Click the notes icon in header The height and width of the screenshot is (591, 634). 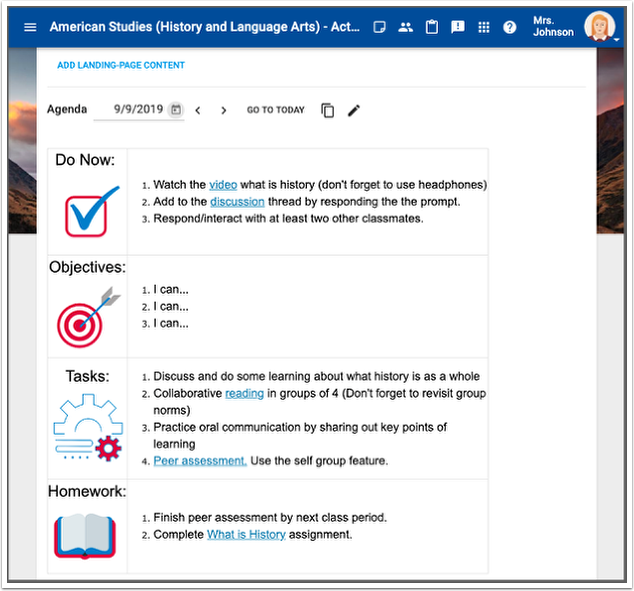tap(380, 27)
